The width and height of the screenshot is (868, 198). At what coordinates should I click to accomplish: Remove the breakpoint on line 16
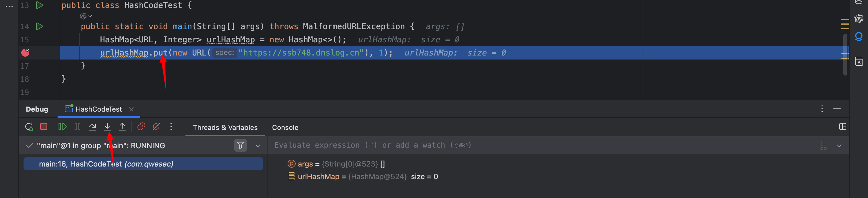pyautogui.click(x=25, y=52)
